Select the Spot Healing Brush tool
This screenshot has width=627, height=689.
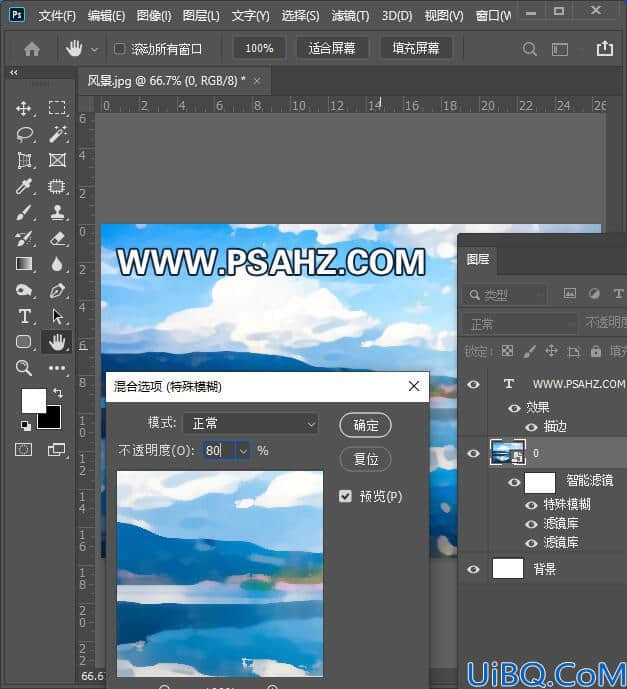click(x=57, y=187)
